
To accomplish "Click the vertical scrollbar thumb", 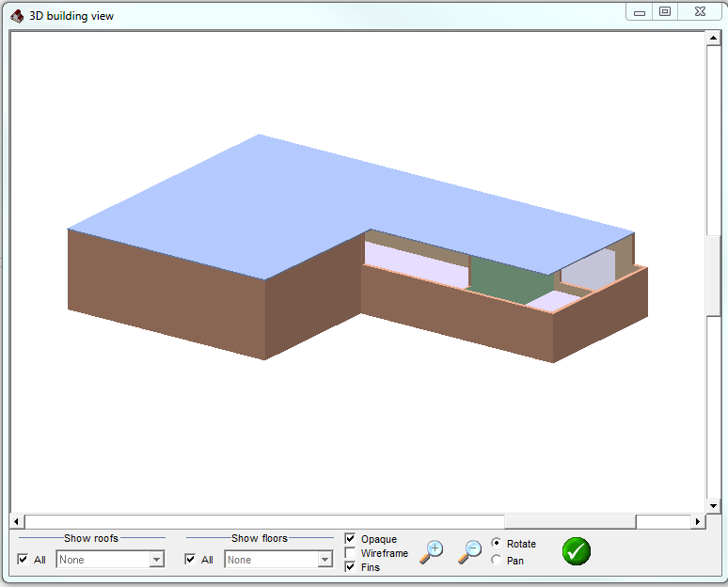I will pyautogui.click(x=713, y=276).
